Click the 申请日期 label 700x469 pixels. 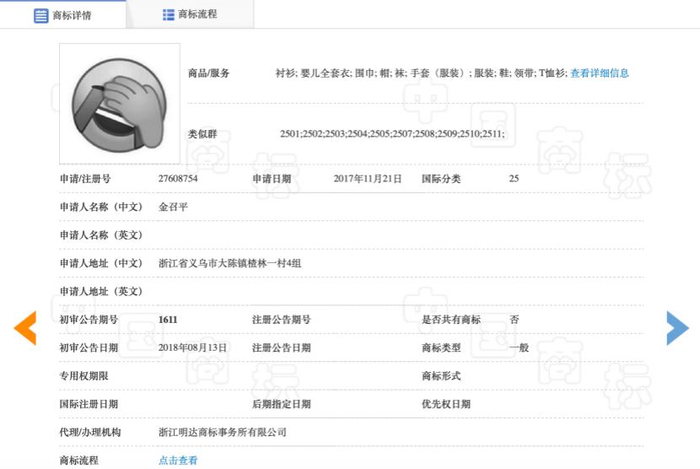tap(272, 179)
